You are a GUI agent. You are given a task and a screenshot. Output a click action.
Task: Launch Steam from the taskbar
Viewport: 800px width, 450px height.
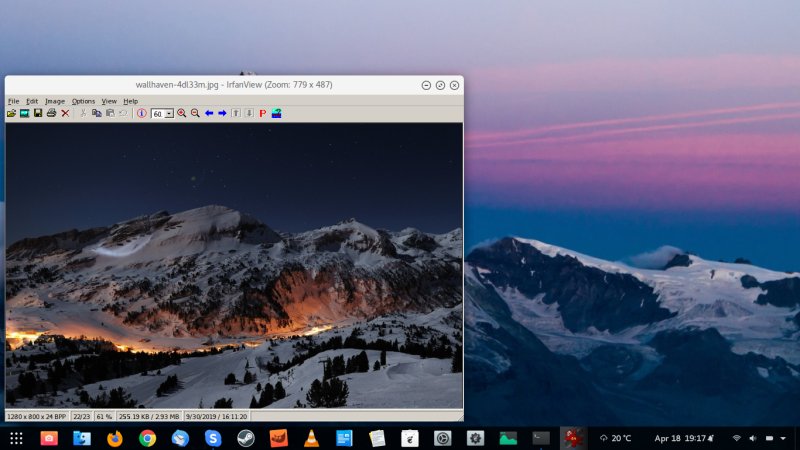pos(246,438)
